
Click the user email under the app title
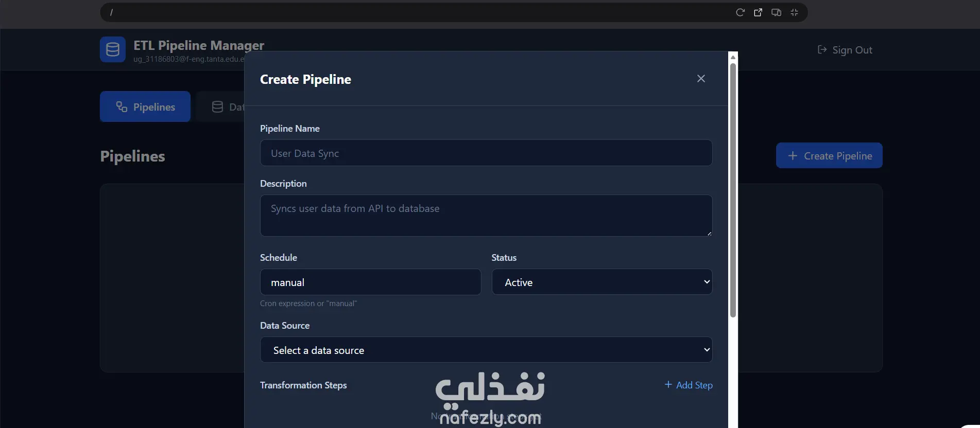point(189,59)
